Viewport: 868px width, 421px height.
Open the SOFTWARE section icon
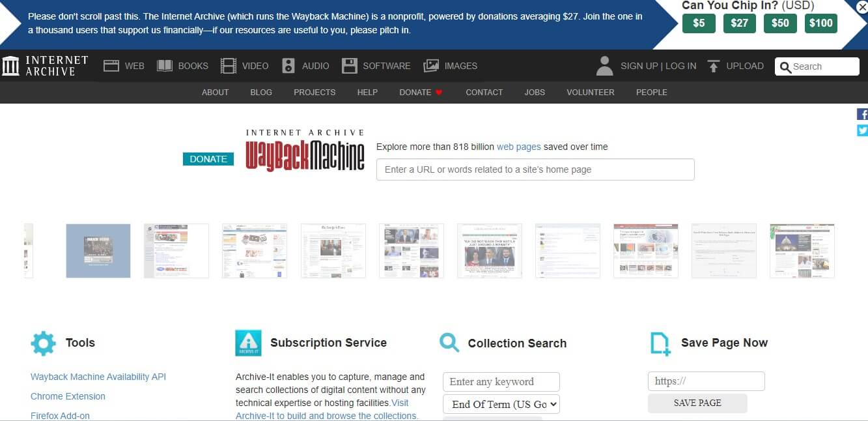[350, 65]
